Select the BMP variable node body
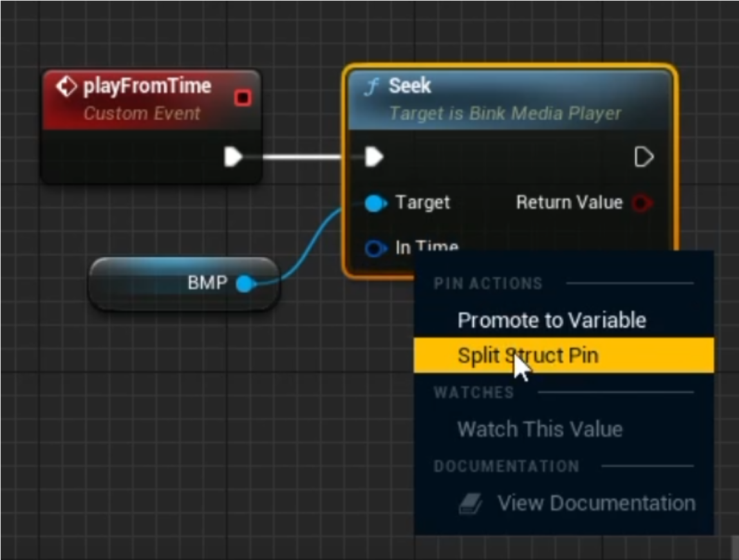The height and width of the screenshot is (560, 739). point(148,284)
